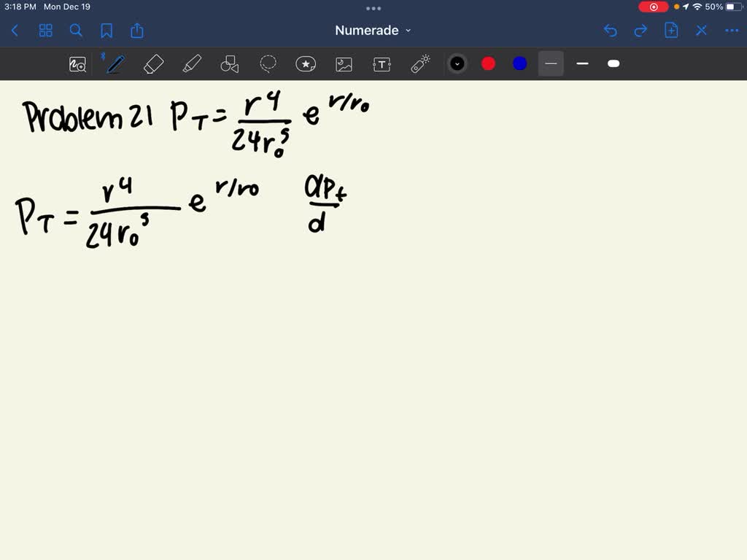Select the Image insert tool

(344, 64)
